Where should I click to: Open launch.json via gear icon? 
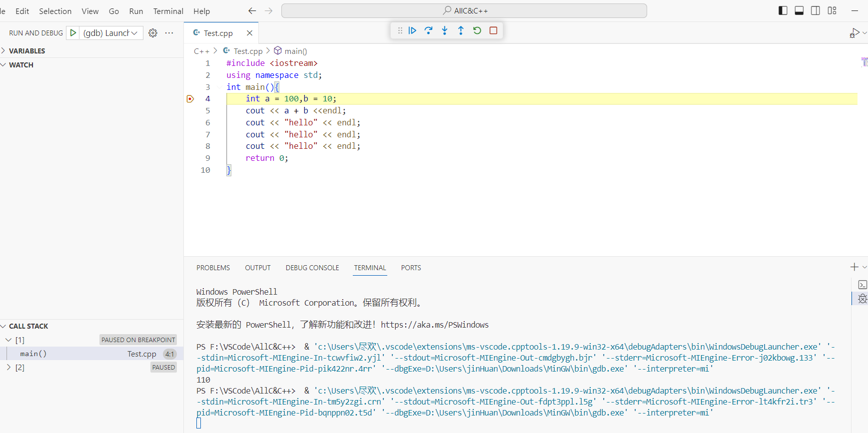pyautogui.click(x=153, y=33)
